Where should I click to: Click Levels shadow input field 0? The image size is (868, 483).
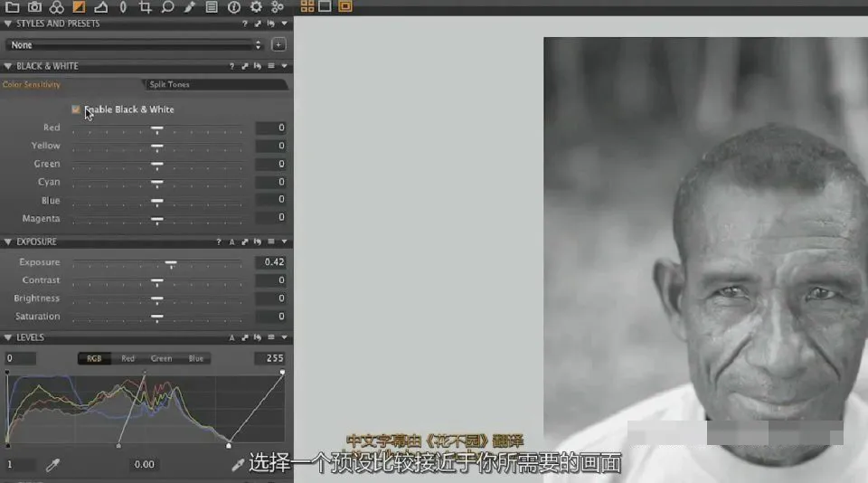click(21, 358)
